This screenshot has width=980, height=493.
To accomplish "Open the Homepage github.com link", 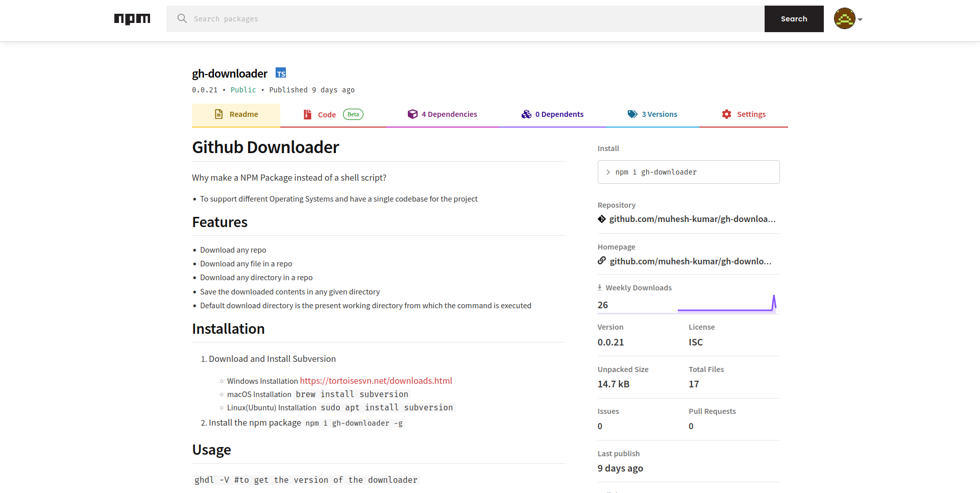I will tap(691, 261).
